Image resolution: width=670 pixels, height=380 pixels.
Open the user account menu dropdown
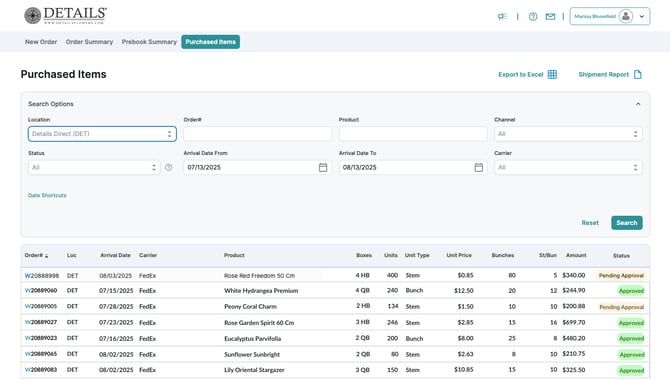[610, 16]
